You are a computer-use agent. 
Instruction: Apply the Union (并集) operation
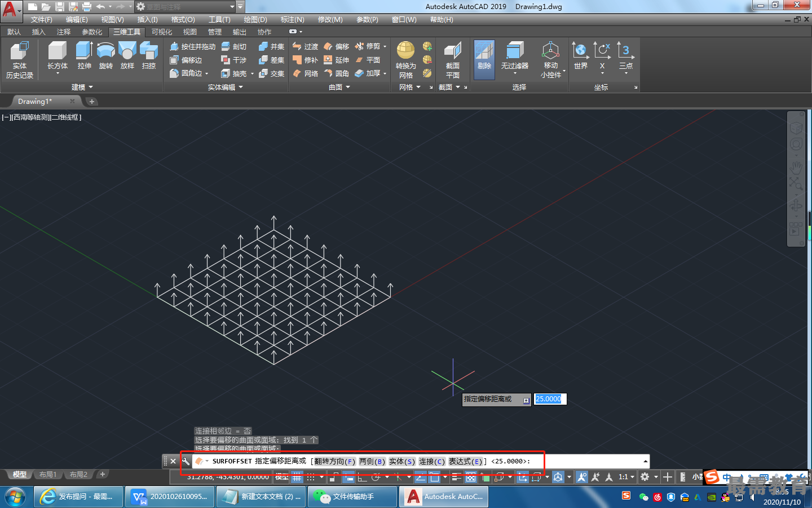click(x=271, y=46)
